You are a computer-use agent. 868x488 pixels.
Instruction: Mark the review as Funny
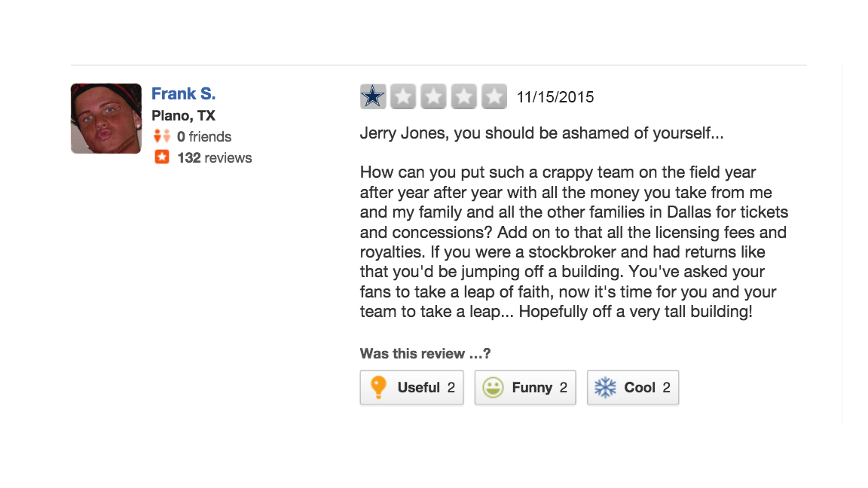click(525, 388)
